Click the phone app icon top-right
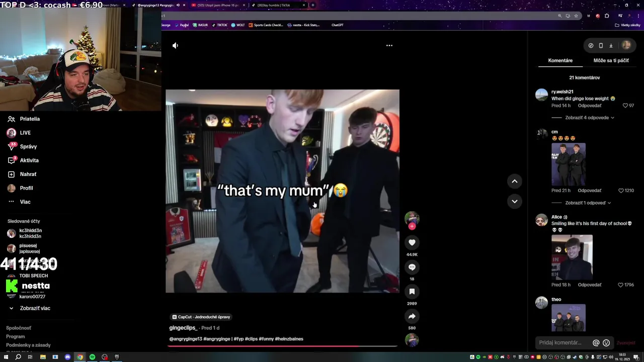 601,45
